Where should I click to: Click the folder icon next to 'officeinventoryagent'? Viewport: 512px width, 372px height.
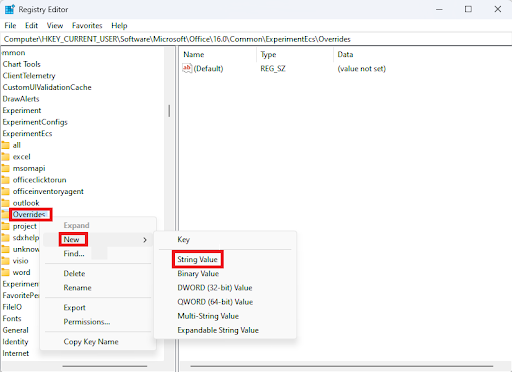tap(6, 191)
